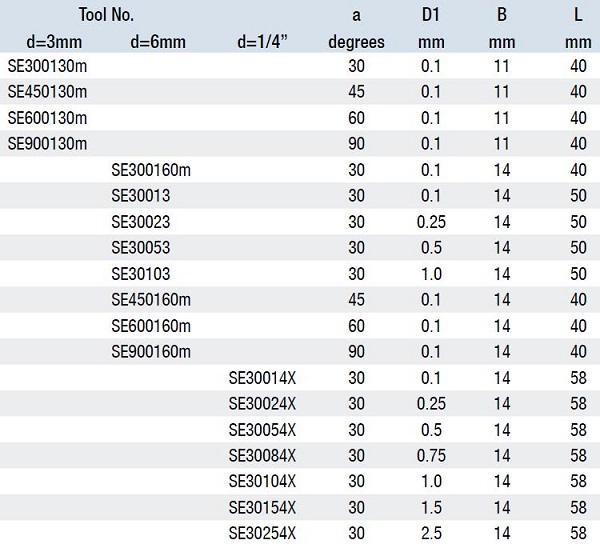This screenshot has height=544, width=600.
Task: Select the SE30053 tool entry
Action: 140,247
